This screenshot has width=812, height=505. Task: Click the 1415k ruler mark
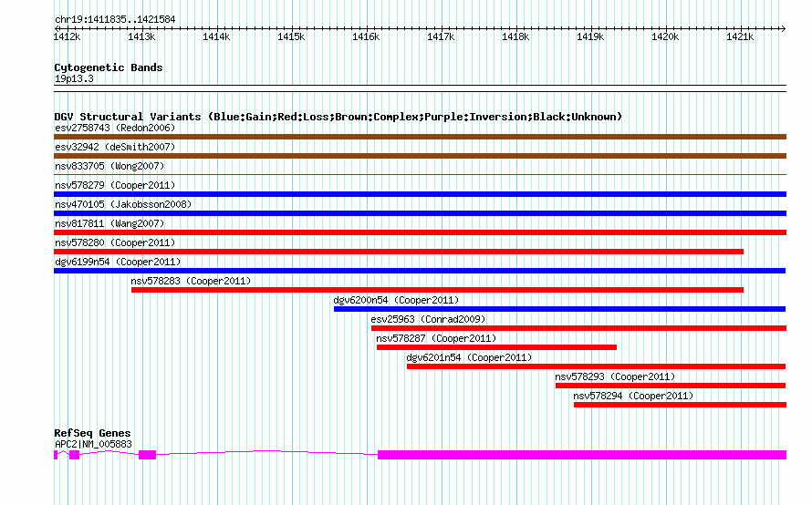[x=291, y=36]
